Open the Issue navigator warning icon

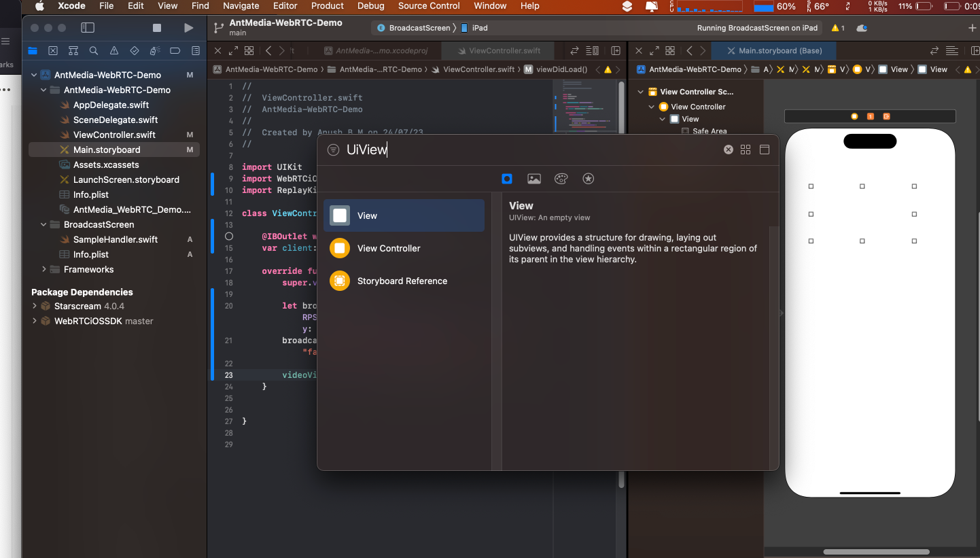(x=114, y=51)
